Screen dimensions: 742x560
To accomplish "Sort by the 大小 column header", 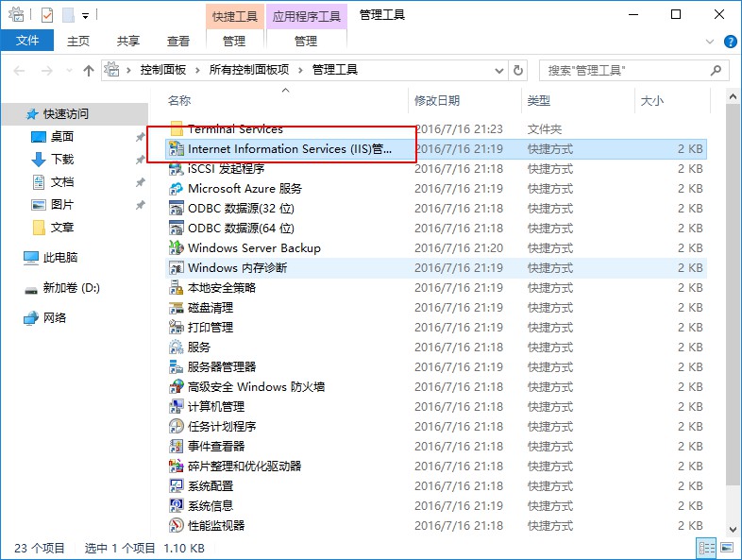I will pos(651,100).
